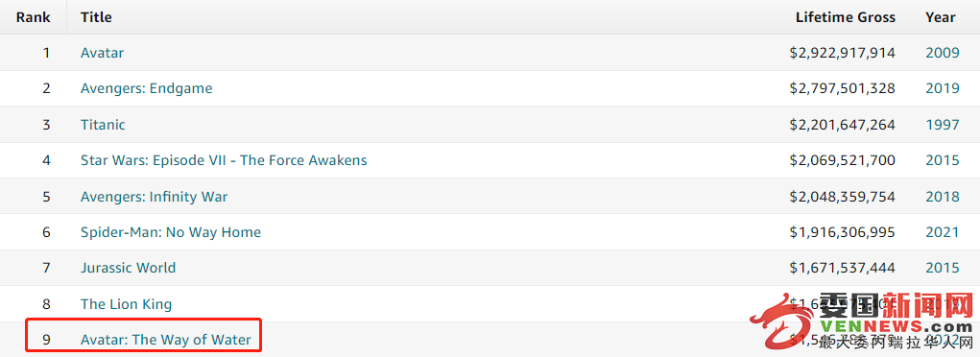Sort by Lifetime Gross column header
Screen dimensions: 980x357
click(x=845, y=17)
